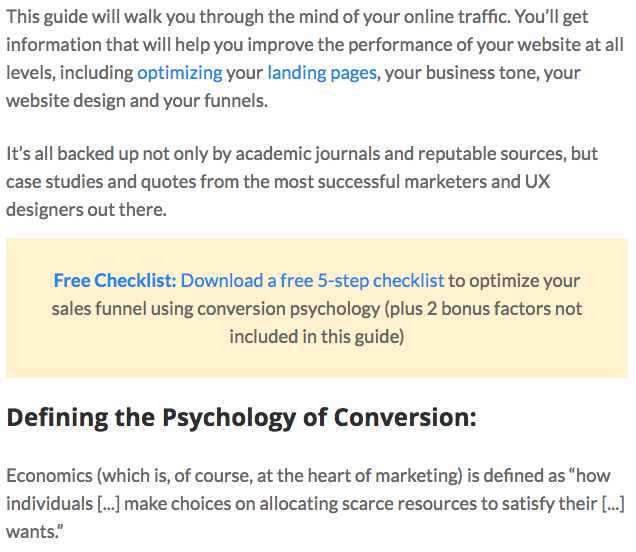Click the "Defining the Psychology of Conversion:" heading
The width and height of the screenshot is (636, 552).
point(241,418)
